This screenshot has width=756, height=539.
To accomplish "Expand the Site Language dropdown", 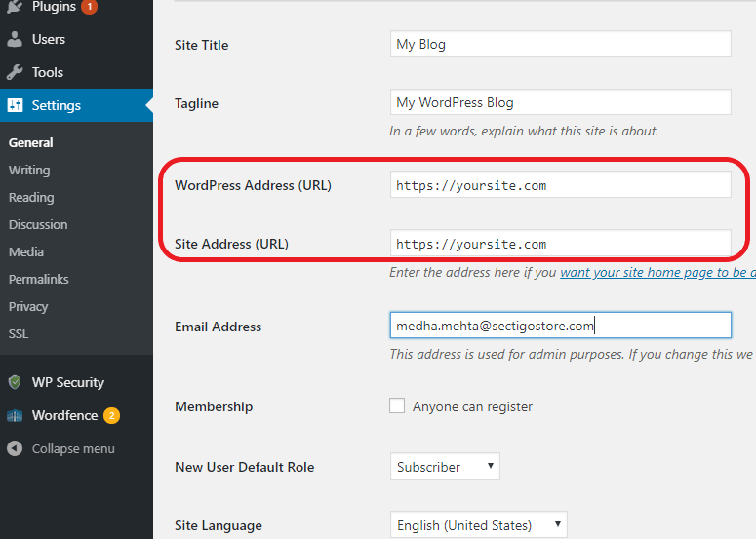I will [x=477, y=525].
